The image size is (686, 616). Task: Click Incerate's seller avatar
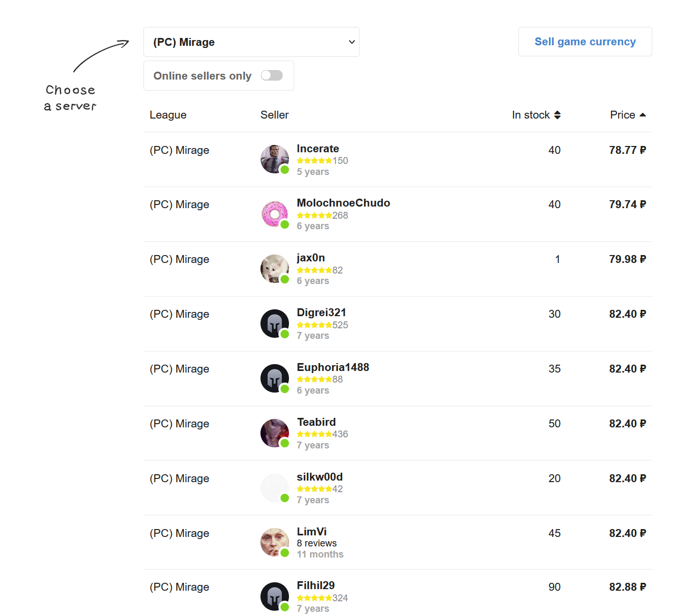274,159
